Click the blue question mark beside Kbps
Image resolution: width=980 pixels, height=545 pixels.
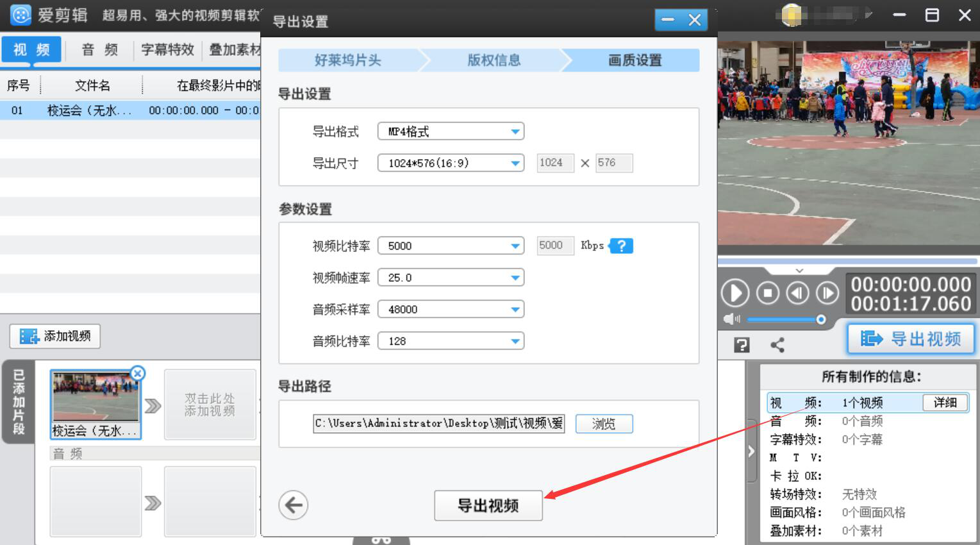[621, 246]
